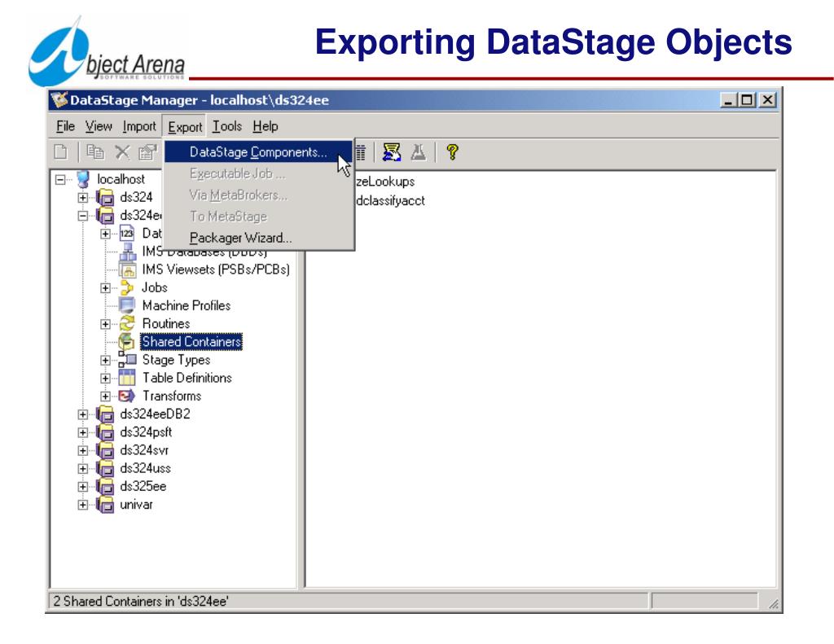Select the univar label
Viewport: 834px width, 644px height.
[136, 504]
